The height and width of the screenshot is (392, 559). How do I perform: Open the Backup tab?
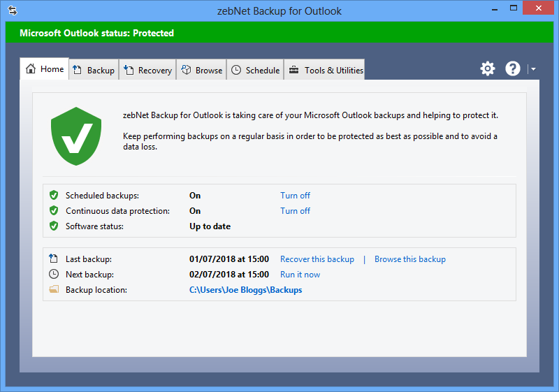tap(94, 70)
